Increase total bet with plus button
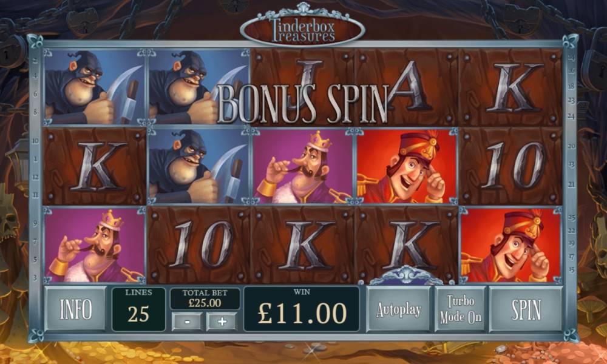The width and height of the screenshot is (607, 364). (222, 322)
